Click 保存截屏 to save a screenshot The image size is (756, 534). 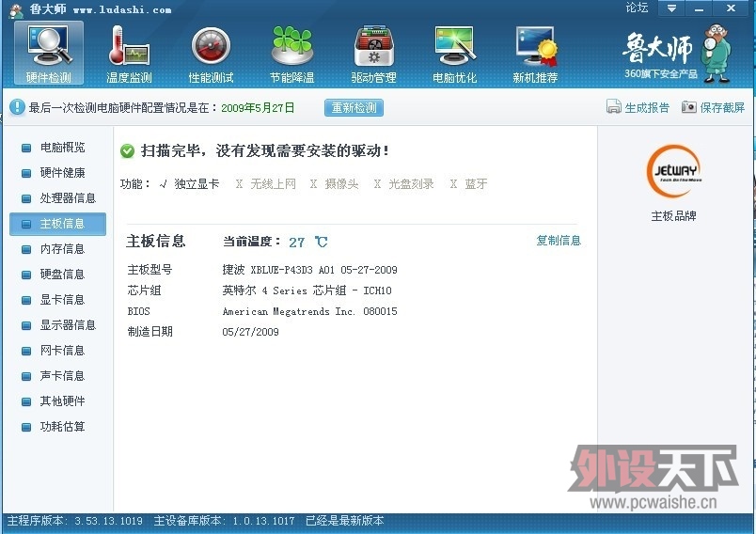coord(713,107)
